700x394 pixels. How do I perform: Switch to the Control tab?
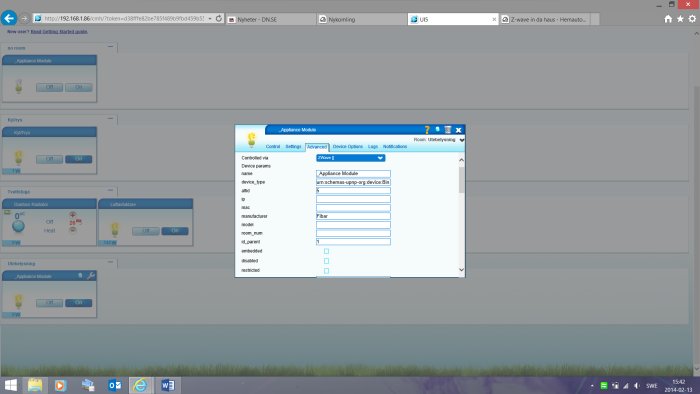273,146
